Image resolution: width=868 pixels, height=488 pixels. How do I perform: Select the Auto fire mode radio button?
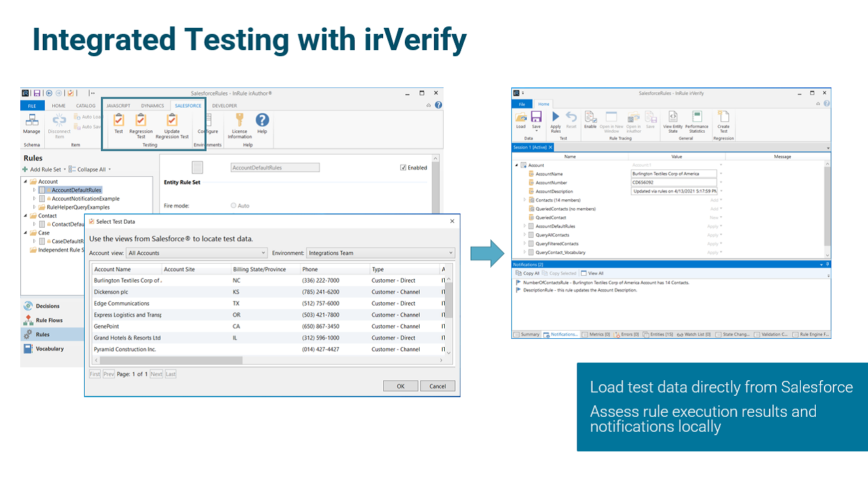pyautogui.click(x=234, y=205)
